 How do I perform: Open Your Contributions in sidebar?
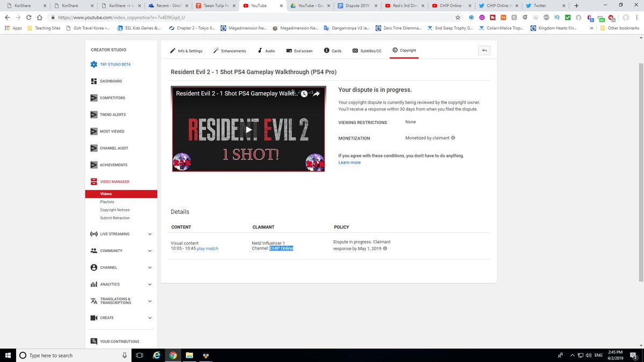(x=114, y=341)
